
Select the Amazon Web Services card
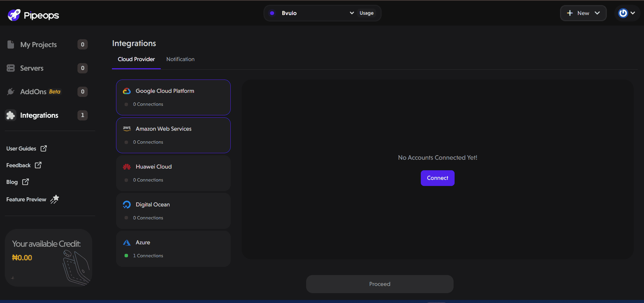coord(173,135)
